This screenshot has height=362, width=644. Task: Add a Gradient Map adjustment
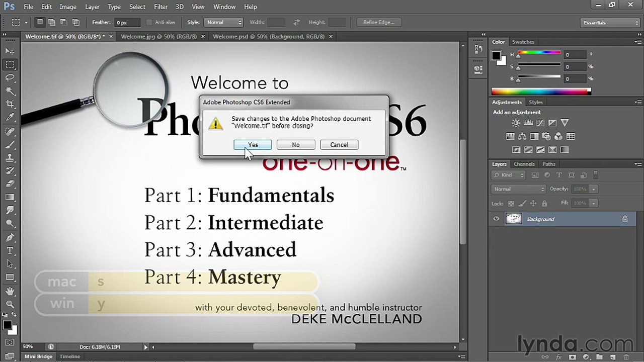tap(565, 150)
